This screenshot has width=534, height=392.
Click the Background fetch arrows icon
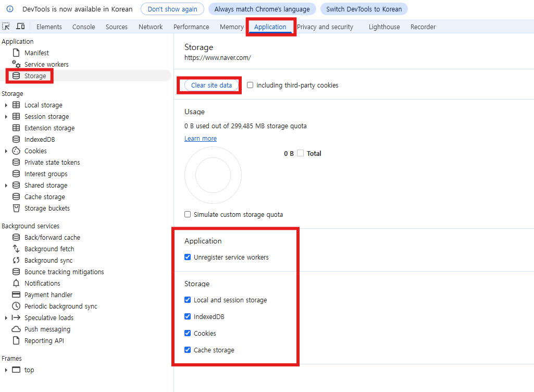click(x=16, y=249)
